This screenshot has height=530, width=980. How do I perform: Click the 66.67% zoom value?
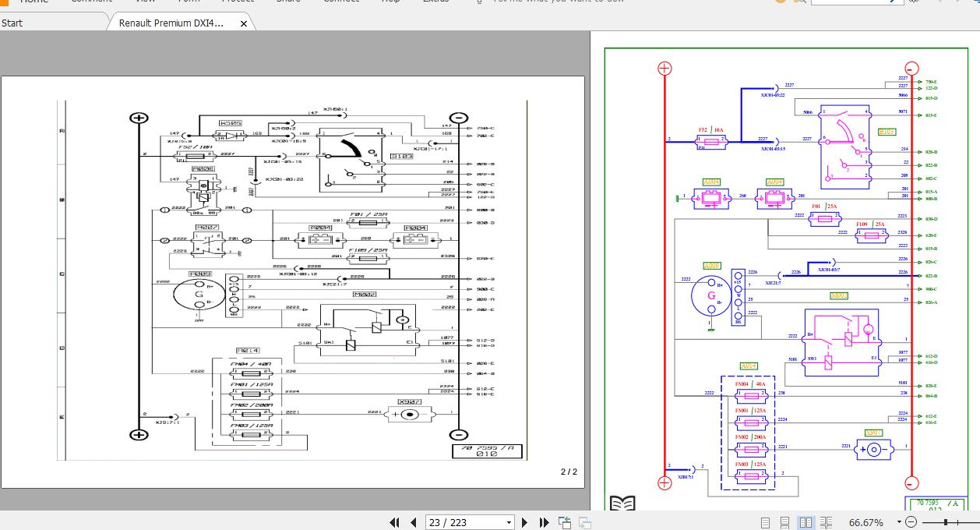pos(865,522)
